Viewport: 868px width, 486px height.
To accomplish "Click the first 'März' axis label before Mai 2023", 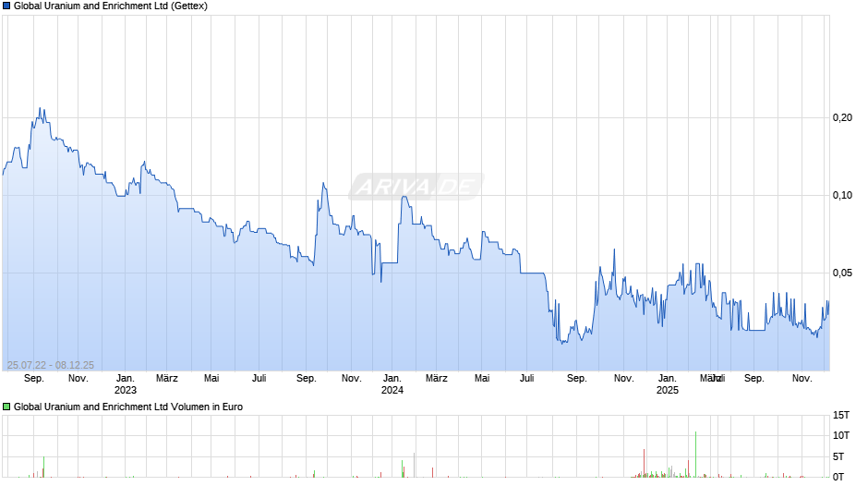I will (166, 379).
